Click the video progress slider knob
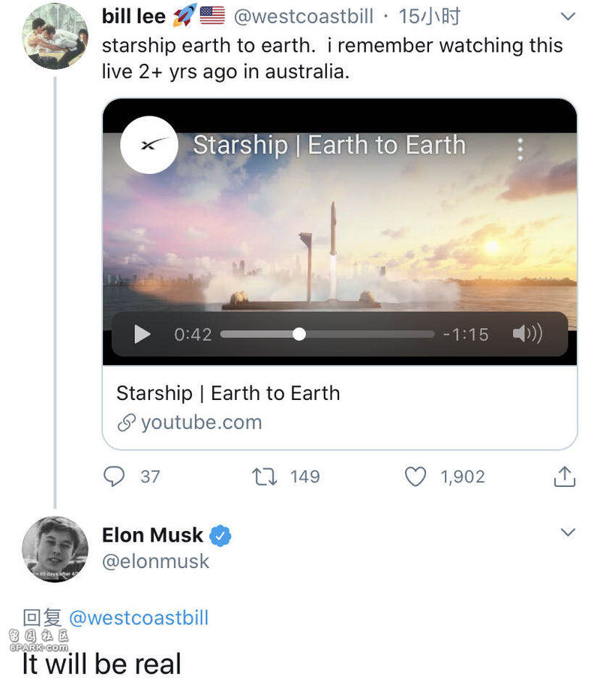Image resolution: width=600 pixels, height=700 pixels. point(299,334)
